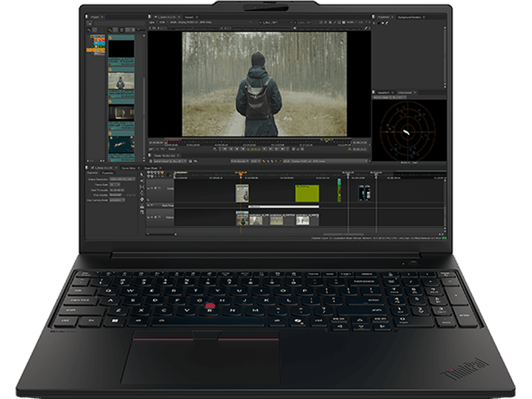Screen dimensions: 532x399
Task: Click the Properties panel vertical scrollbar
Action: [445, 57]
